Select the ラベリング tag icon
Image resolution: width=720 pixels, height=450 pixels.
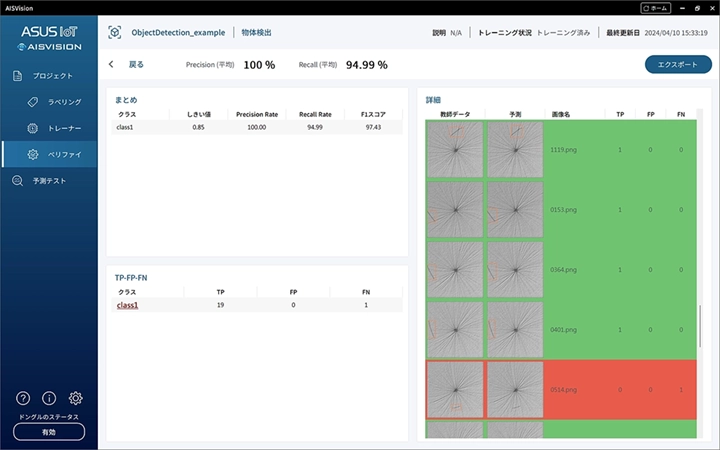point(33,102)
